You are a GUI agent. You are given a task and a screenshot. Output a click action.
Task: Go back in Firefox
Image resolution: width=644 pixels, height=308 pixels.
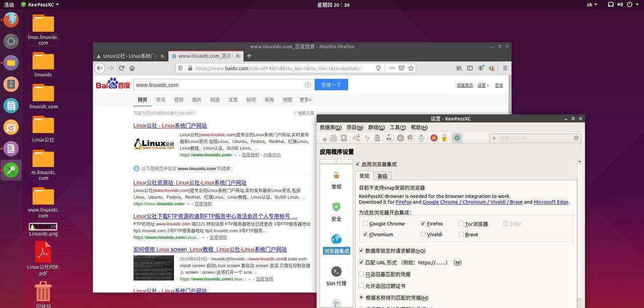click(x=100, y=68)
